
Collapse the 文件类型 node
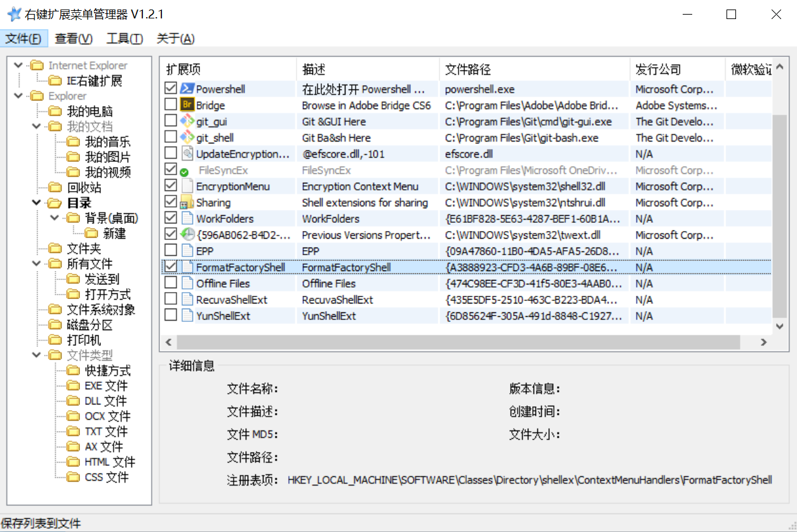[x=36, y=355]
